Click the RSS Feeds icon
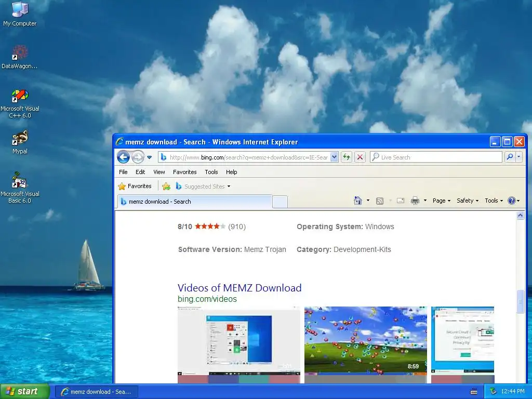 coord(380,201)
